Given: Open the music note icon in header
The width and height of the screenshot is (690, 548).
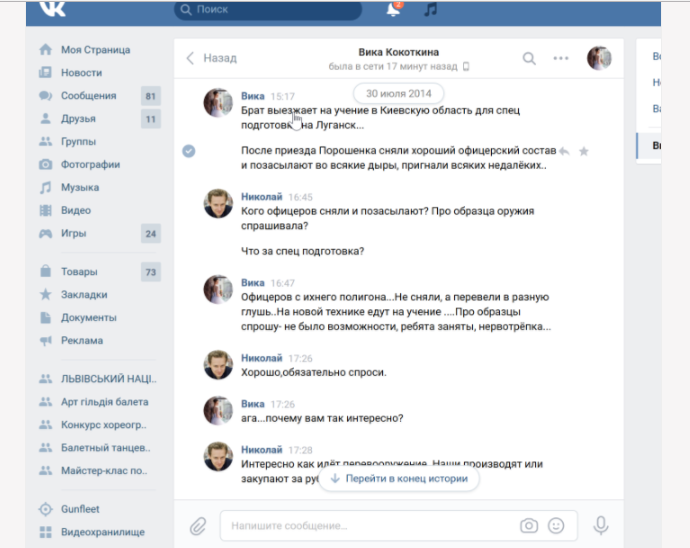Looking at the screenshot, I should click(x=430, y=10).
